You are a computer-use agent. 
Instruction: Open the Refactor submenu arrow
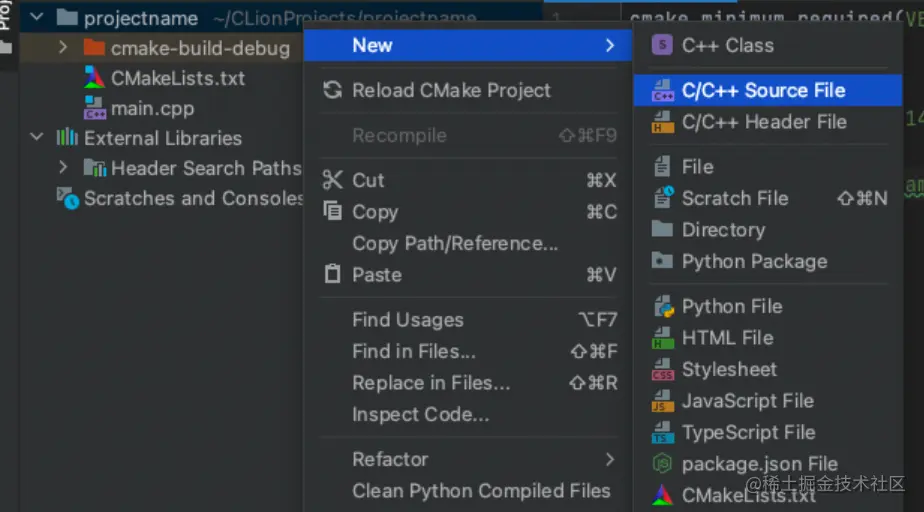[610, 459]
